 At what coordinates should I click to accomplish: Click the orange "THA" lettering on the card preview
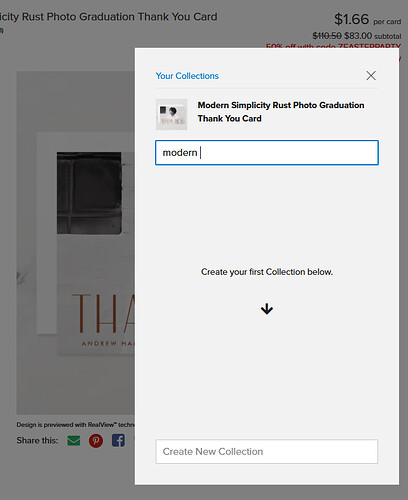pyautogui.click(x=103, y=314)
